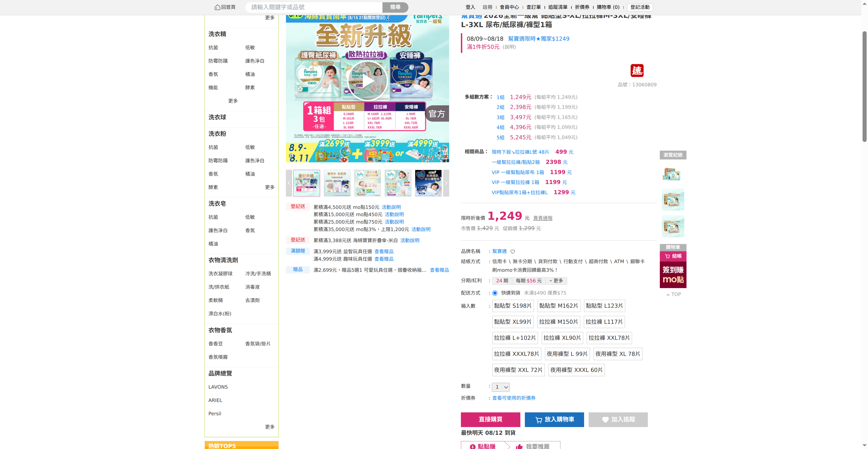Open the 熱銷TOP5 section header
The image size is (868, 449).
coord(242,445)
